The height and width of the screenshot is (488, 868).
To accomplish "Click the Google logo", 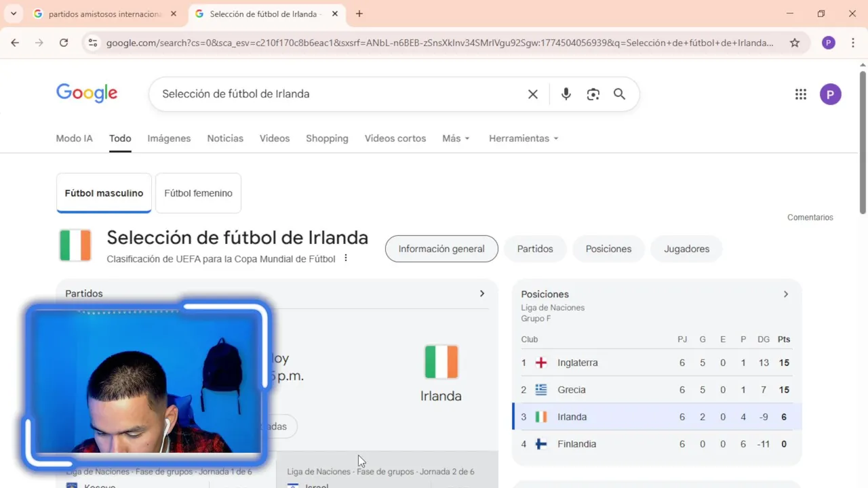I will pyautogui.click(x=87, y=94).
